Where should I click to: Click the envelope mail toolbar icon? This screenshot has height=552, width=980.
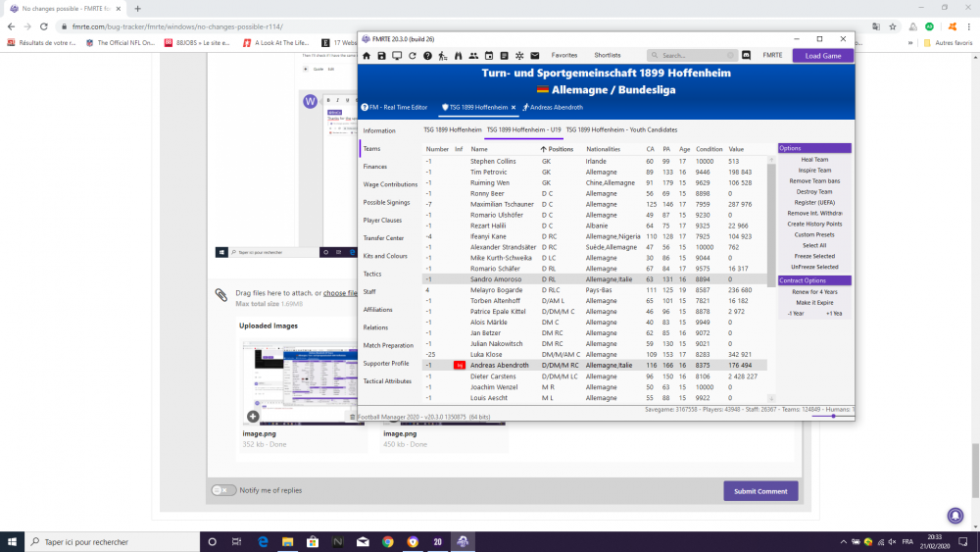point(535,56)
